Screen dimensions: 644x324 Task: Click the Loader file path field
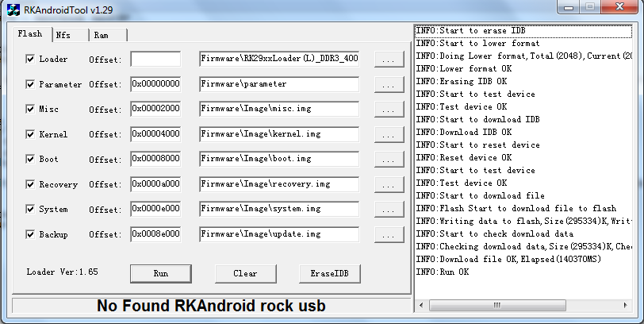(279, 59)
